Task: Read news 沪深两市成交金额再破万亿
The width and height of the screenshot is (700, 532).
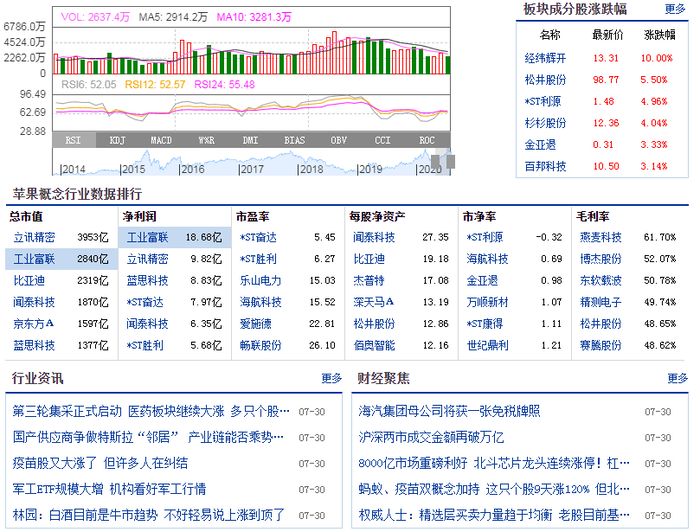Action: (431, 437)
